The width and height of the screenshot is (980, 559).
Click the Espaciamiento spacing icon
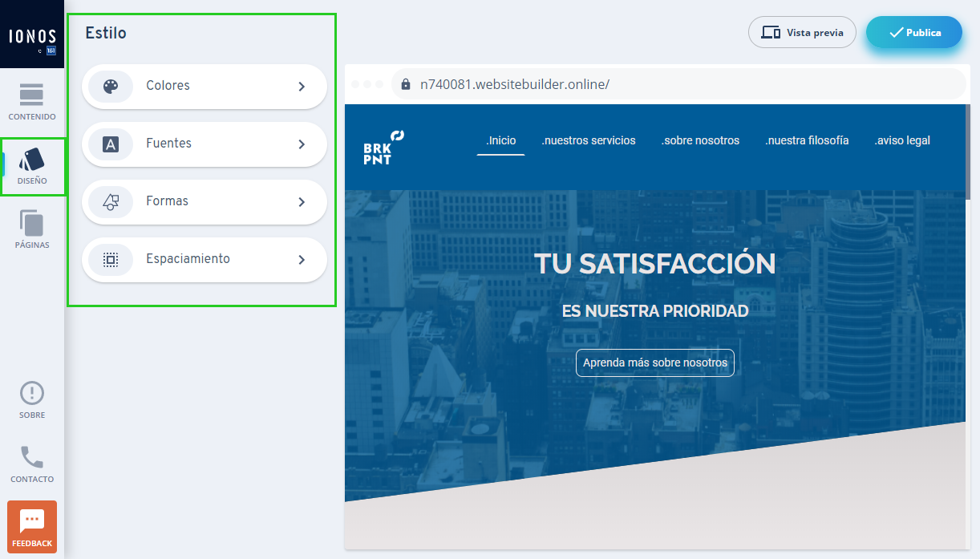pos(111,259)
